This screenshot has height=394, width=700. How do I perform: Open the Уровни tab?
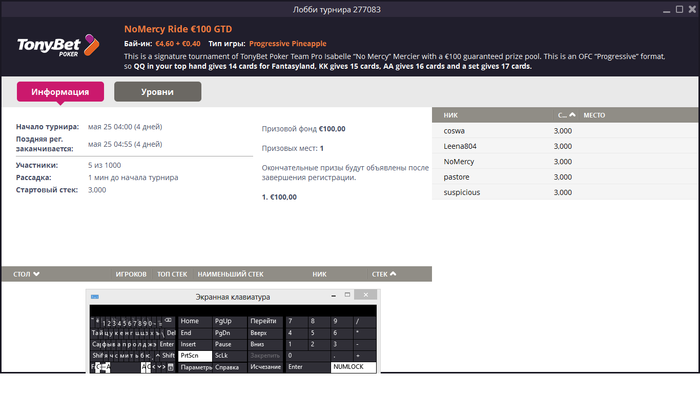(158, 91)
